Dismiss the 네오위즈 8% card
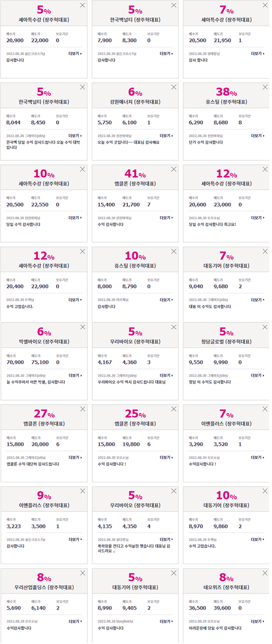The height and width of the screenshot is (644, 272). 265,573
